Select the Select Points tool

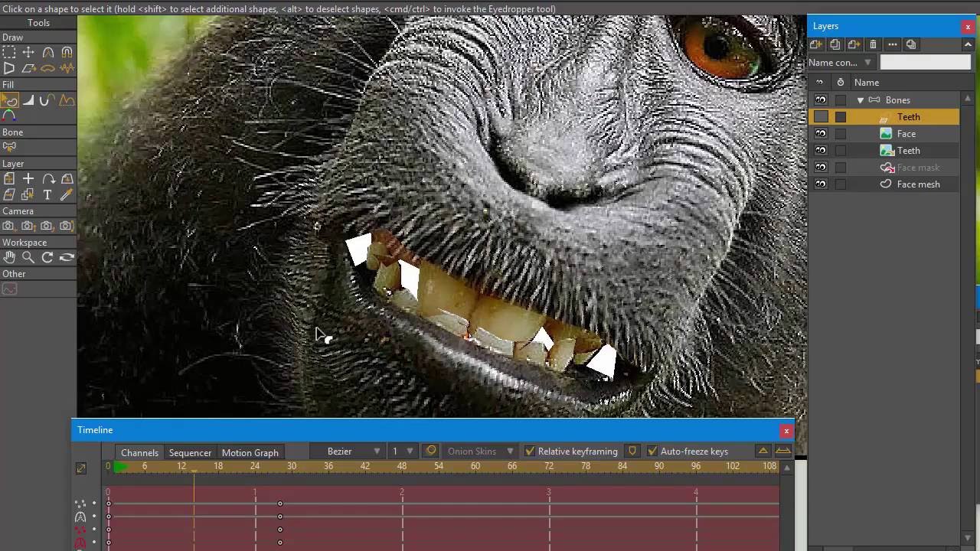9,52
